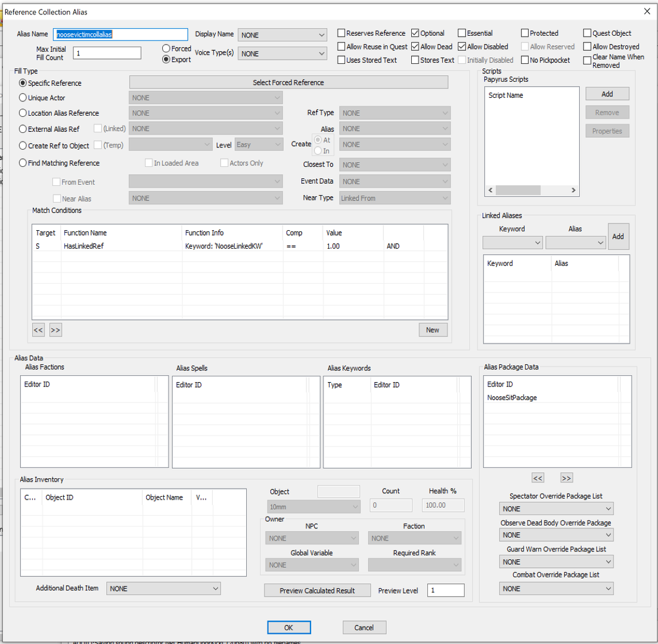Toggle the Optional checkbox
This screenshot has height=644, width=658.
pos(415,33)
